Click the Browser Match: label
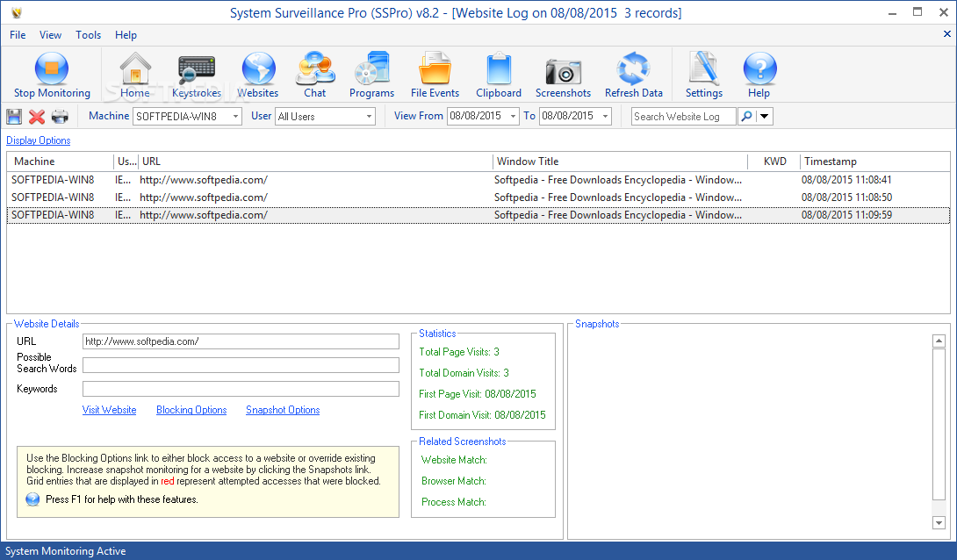The height and width of the screenshot is (560, 957). [453, 481]
